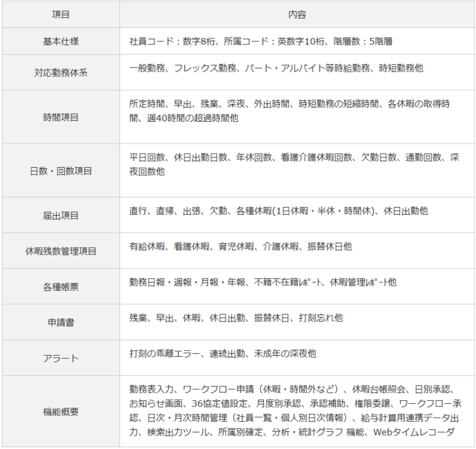This screenshot has width=476, height=449.
Task: Click the text starting with 一般勤務、フレックス勤務
Action: [x=275, y=67]
